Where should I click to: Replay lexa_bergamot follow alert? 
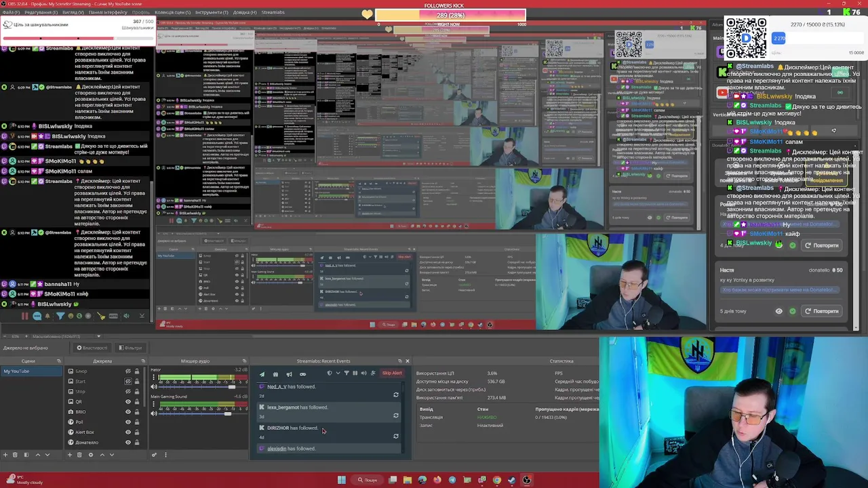396,415
